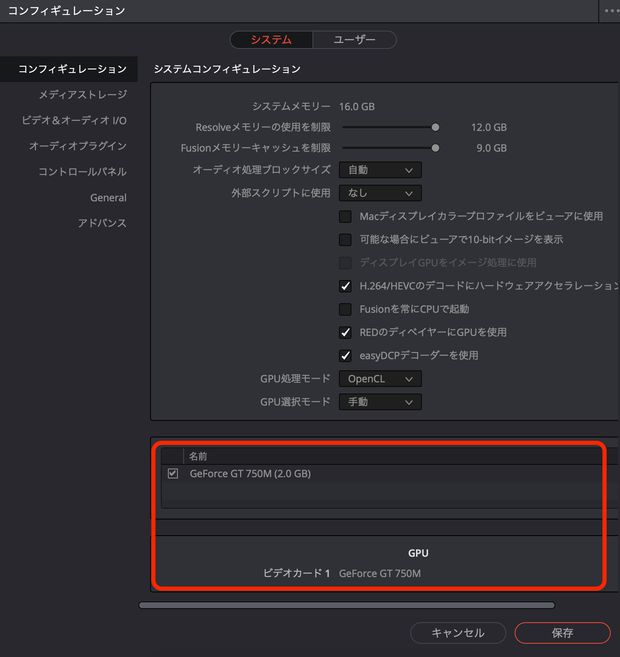
Task: Click the 16.0 GB system memory value
Action: pyautogui.click(x=357, y=107)
